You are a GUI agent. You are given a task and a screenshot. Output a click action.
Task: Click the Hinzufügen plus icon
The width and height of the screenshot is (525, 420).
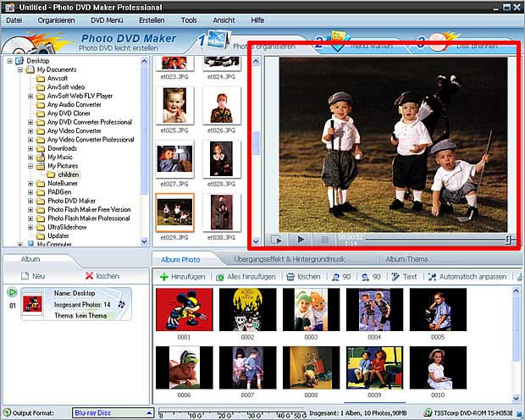tap(163, 277)
